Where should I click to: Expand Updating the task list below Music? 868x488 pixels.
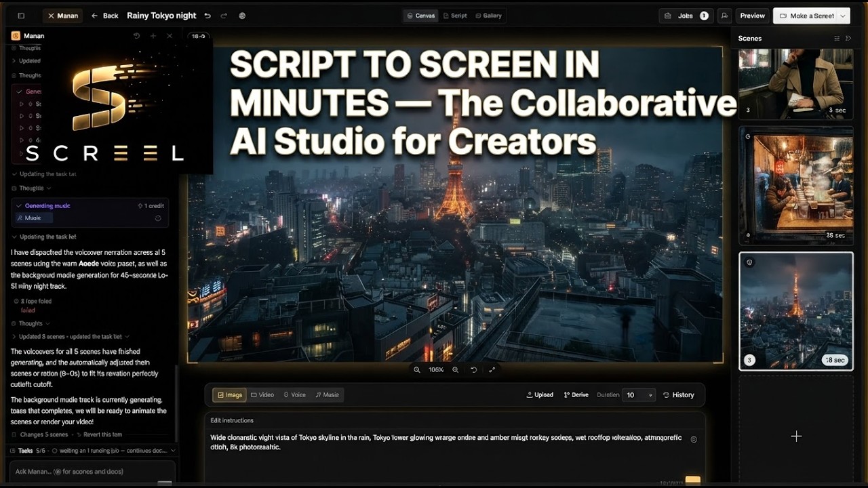pyautogui.click(x=44, y=237)
